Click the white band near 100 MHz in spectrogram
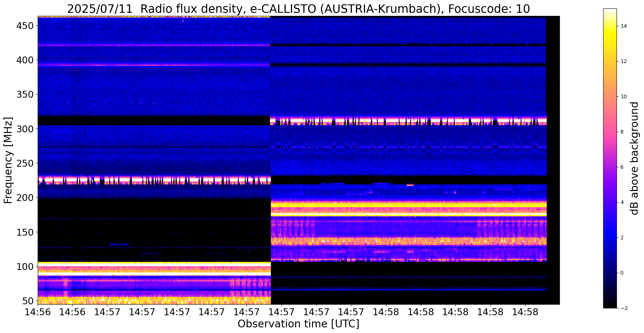The width and height of the screenshot is (644, 333). (x=154, y=264)
